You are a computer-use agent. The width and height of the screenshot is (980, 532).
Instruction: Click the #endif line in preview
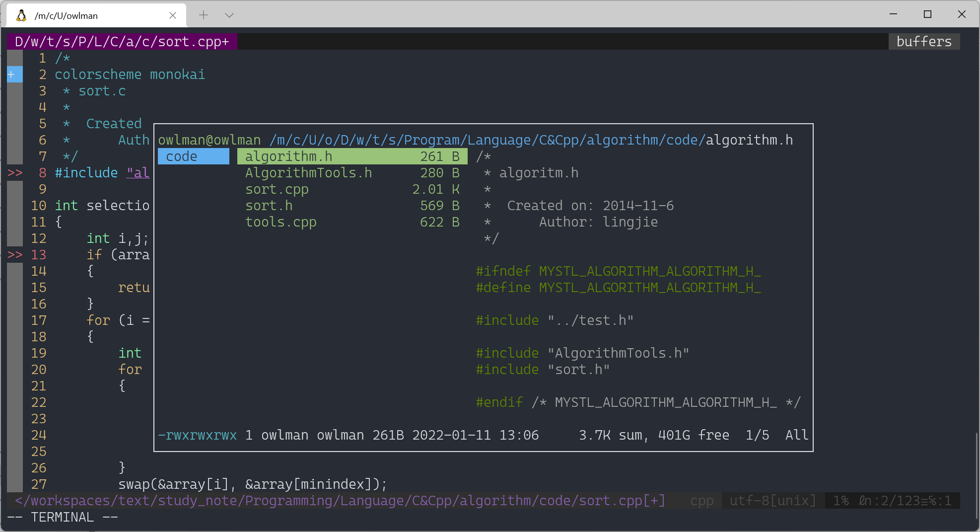pyautogui.click(x=638, y=402)
